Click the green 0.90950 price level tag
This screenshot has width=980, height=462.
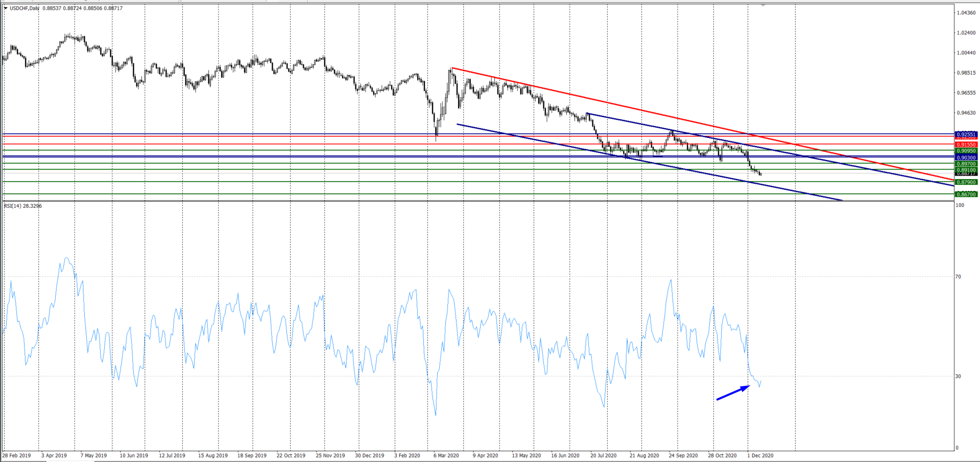coord(966,151)
